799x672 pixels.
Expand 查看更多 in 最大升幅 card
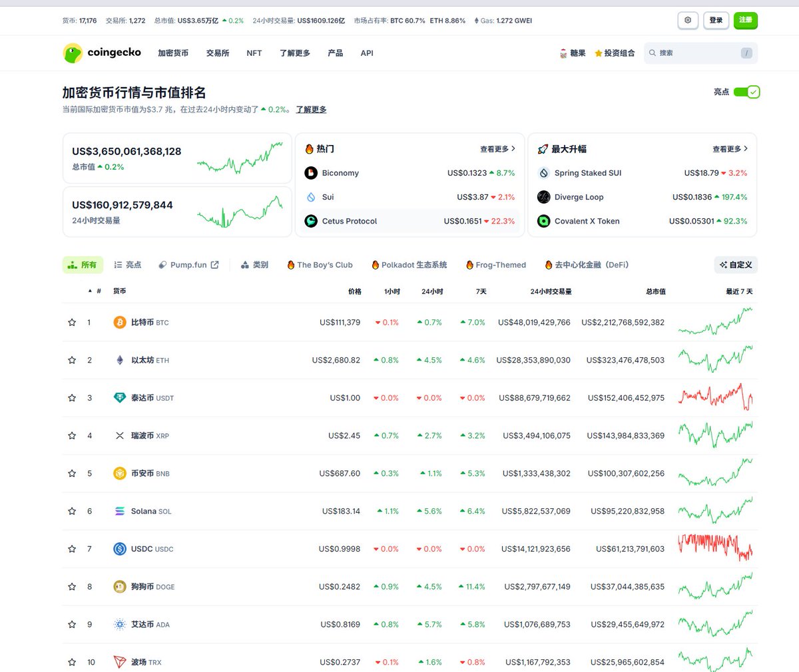[730, 149]
